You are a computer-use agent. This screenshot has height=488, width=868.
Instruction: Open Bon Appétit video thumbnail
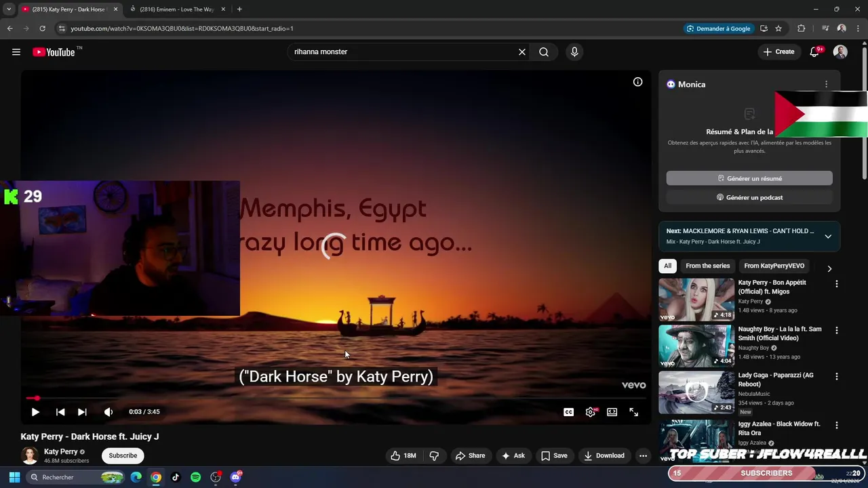point(696,300)
